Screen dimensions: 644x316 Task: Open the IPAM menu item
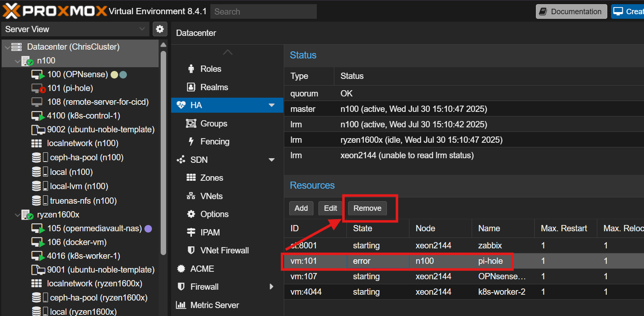(x=227, y=233)
